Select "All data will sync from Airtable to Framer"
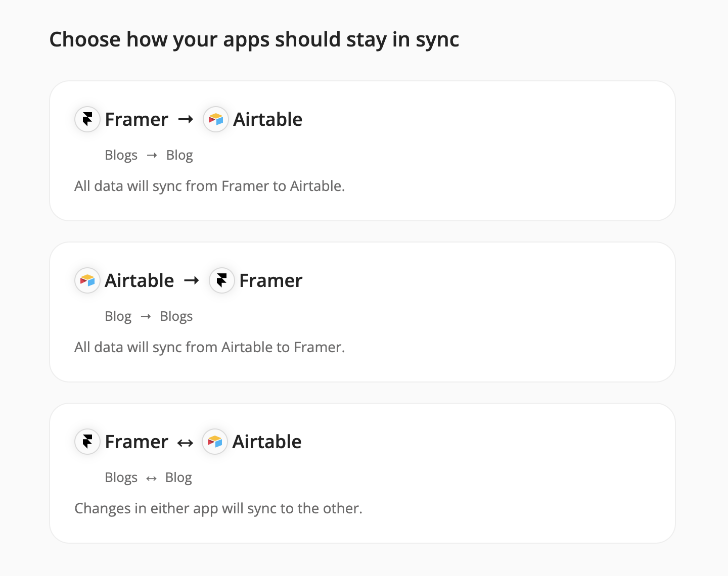 click(210, 348)
